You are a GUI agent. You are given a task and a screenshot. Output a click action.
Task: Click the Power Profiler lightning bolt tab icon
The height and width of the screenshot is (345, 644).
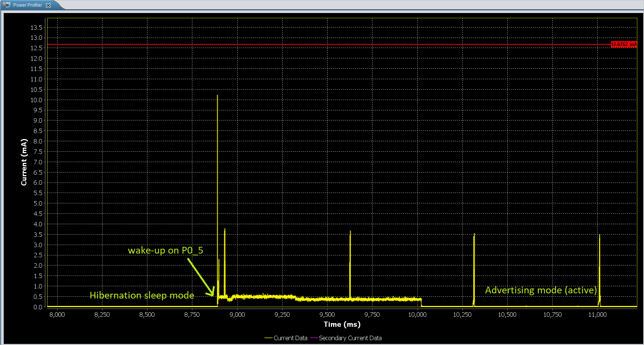[6, 5]
